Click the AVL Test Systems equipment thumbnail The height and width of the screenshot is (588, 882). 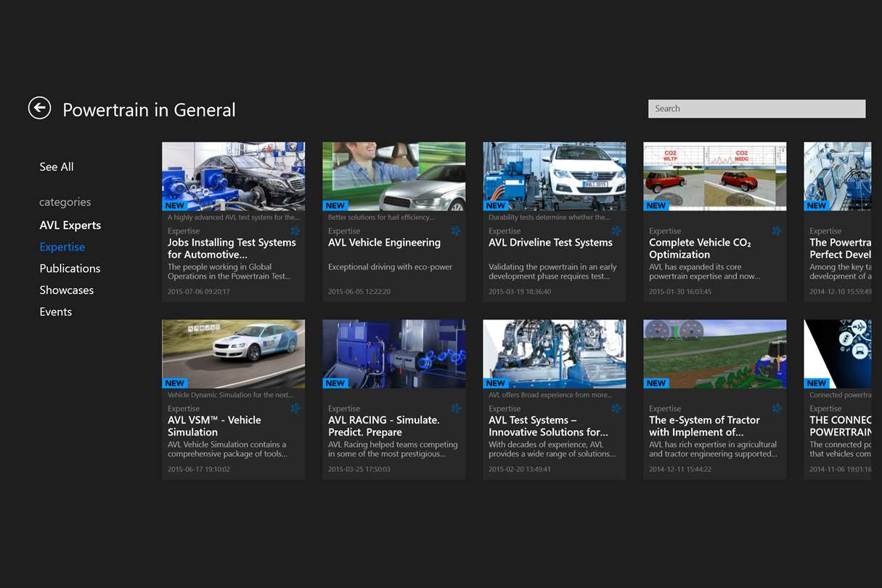[x=555, y=354]
